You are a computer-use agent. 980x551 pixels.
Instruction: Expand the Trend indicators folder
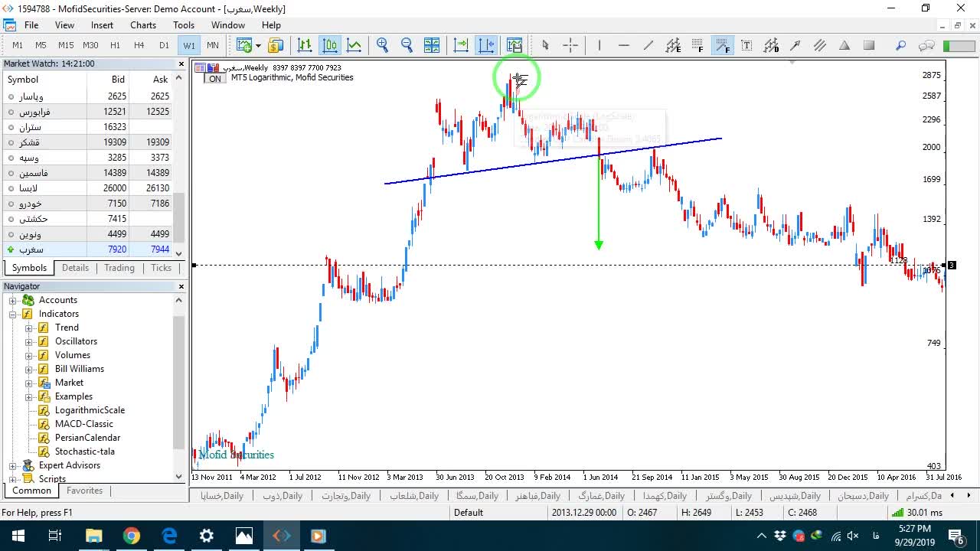(29, 328)
